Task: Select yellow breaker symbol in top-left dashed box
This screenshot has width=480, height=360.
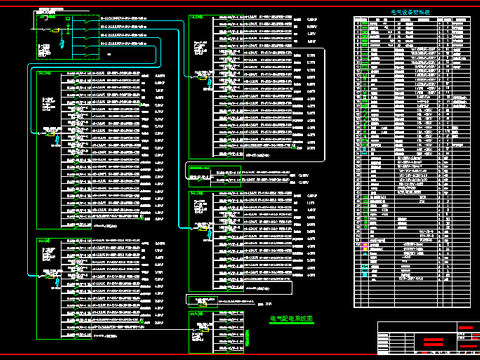Action: click(x=56, y=31)
